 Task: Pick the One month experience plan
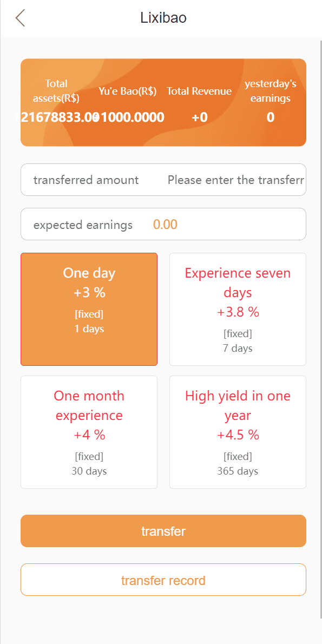pos(89,432)
